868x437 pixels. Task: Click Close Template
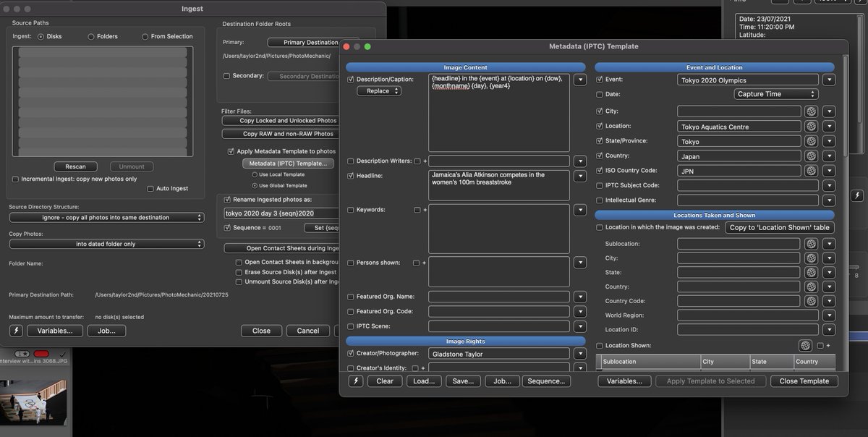[804, 381]
